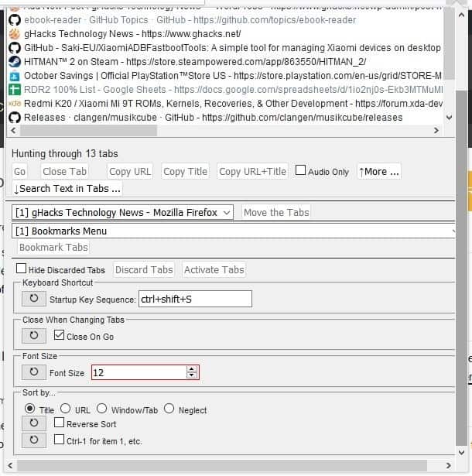
Task: Click popup scrollbar up arrow
Action: (461, 15)
